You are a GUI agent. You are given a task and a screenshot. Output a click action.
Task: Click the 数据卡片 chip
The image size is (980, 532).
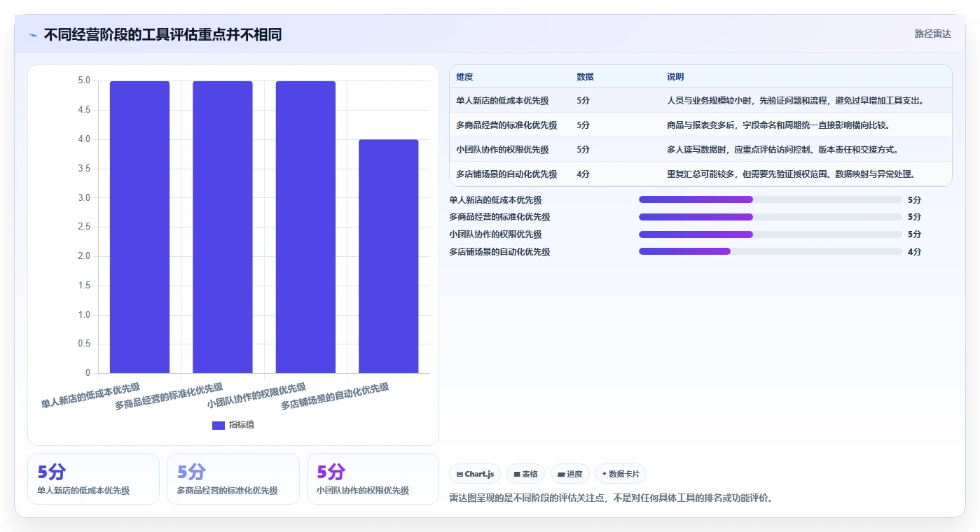click(621, 474)
